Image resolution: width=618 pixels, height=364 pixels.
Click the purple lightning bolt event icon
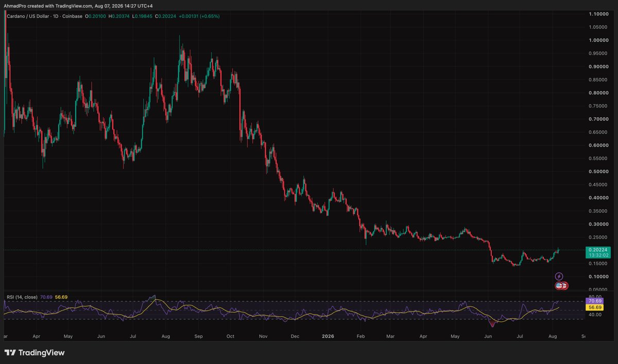pyautogui.click(x=559, y=276)
